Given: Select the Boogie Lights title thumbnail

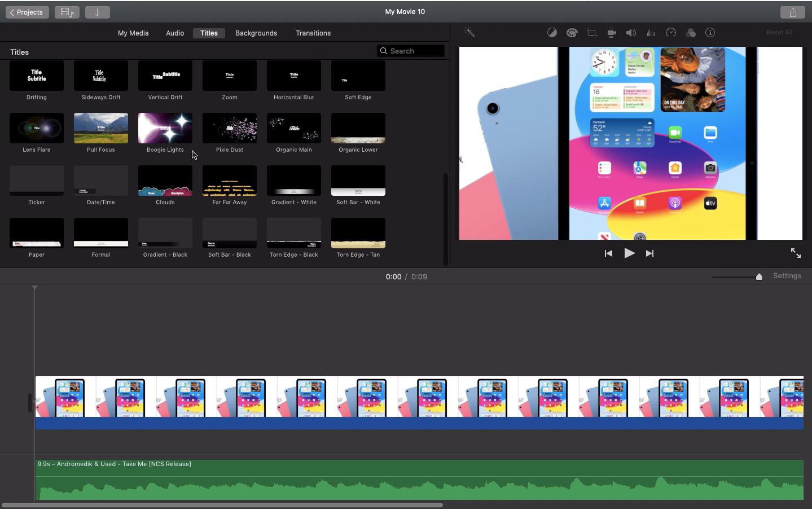Looking at the screenshot, I should click(x=165, y=128).
